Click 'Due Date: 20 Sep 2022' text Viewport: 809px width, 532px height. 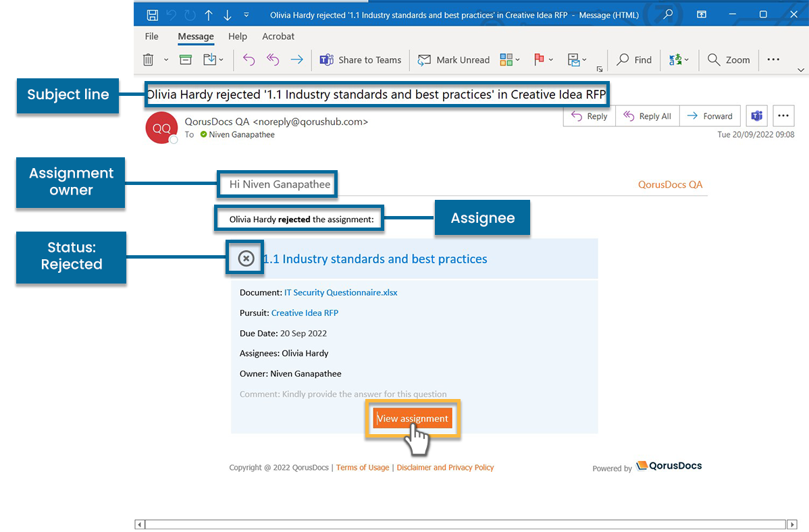[x=283, y=334]
